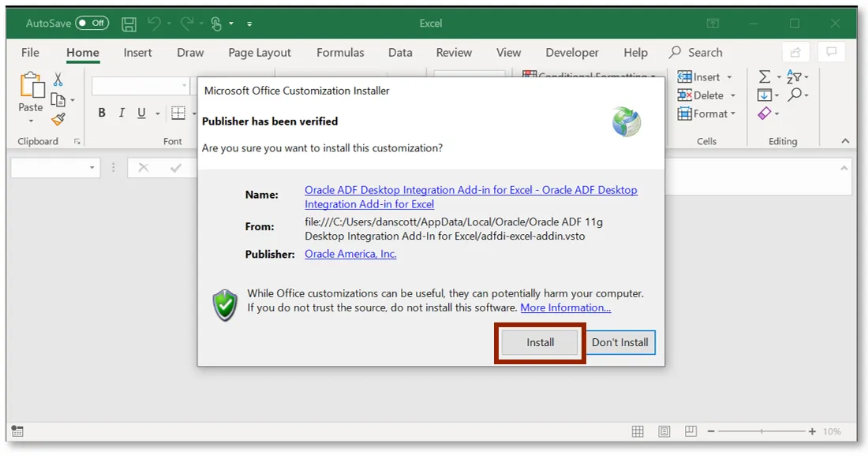Screen dimensions: 868x462
Task: Click the Cut scissors icon
Action: [58, 79]
